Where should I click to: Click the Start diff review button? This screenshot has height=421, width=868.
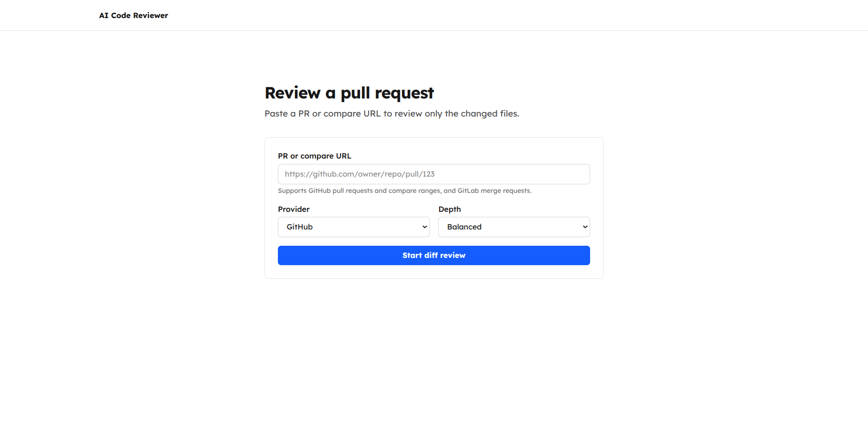[x=434, y=255]
